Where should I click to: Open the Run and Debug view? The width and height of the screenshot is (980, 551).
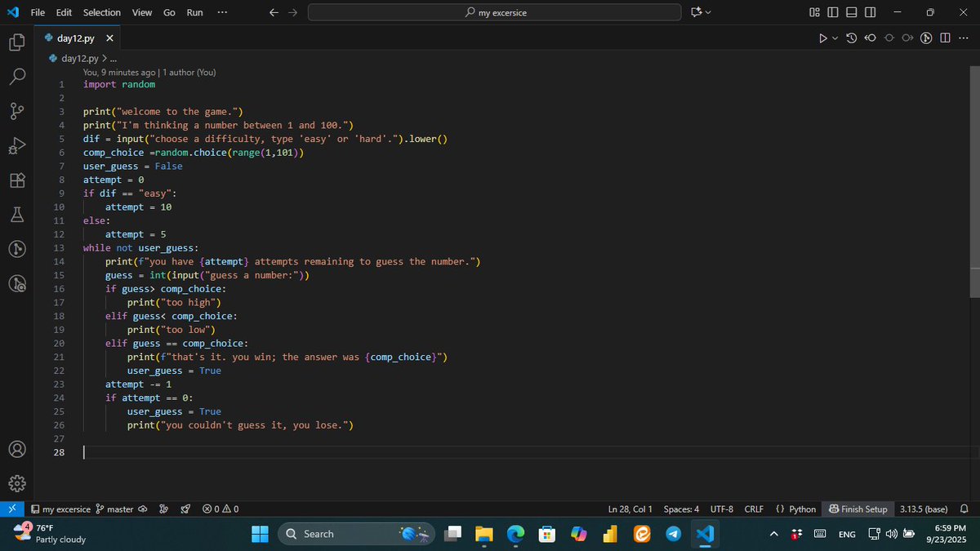(16, 146)
